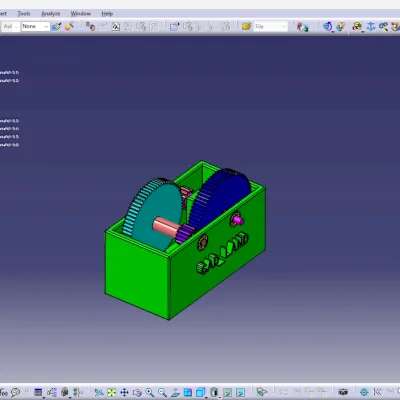Click the Normal View icon
Image resolution: width=400 pixels, height=400 pixels.
pos(175,392)
